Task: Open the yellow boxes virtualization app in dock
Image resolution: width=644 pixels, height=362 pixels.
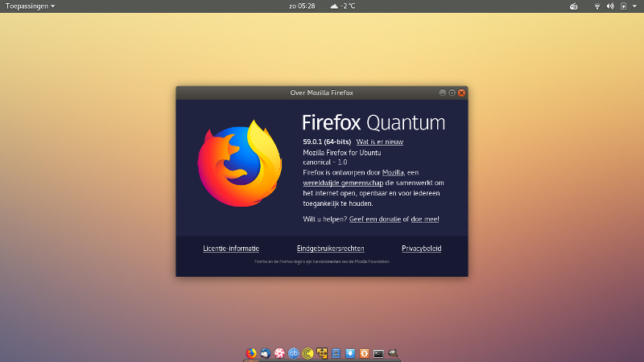Action: click(322, 353)
